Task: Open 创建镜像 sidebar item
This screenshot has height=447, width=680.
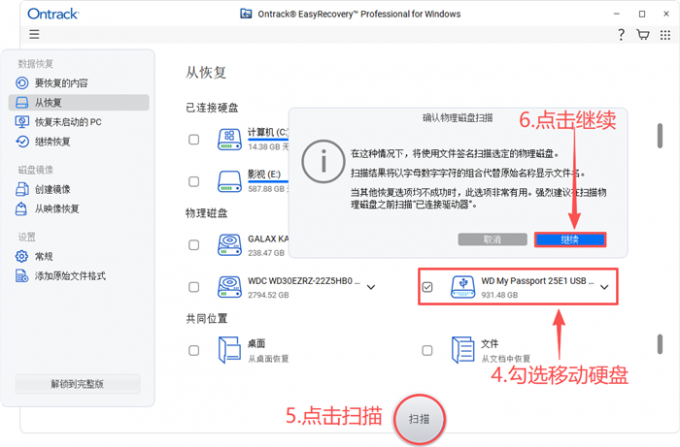Action: 79,189
